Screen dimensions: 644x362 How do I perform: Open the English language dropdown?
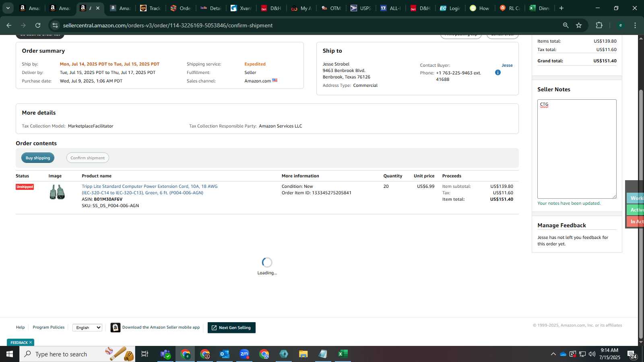[87, 328]
